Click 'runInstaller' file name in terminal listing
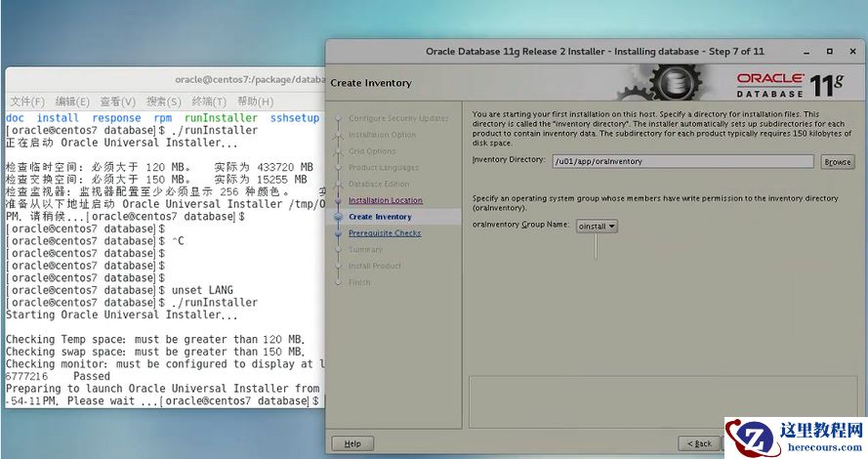The height and width of the screenshot is (459, 868). 221,118
